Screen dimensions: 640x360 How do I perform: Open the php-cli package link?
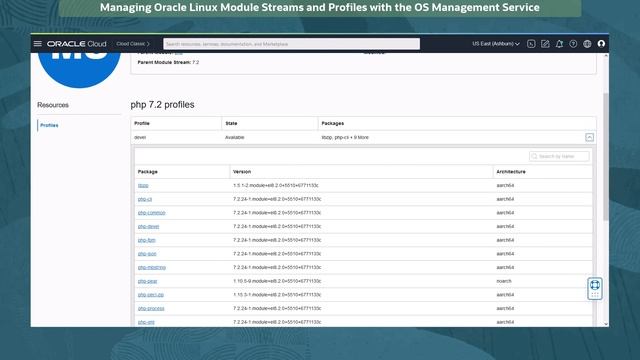pos(145,199)
